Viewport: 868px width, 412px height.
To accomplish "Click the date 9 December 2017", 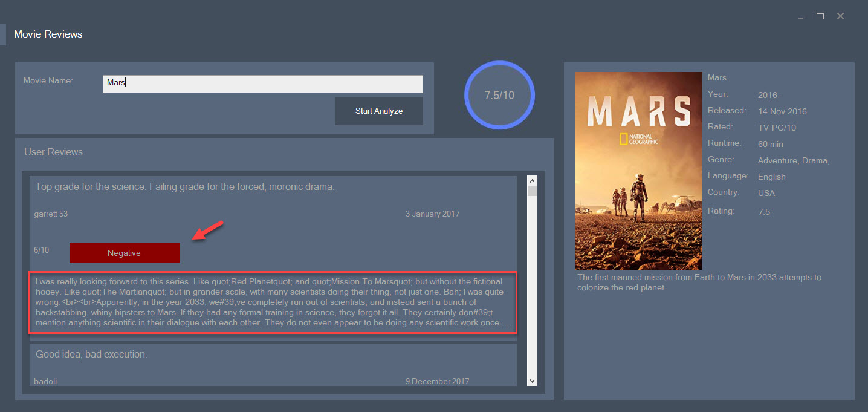I will [437, 381].
